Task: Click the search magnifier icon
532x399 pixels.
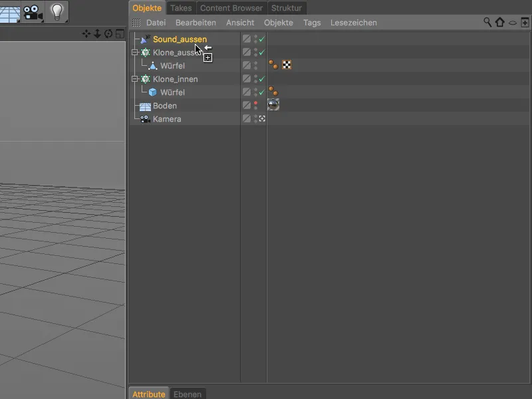Action: coord(487,23)
